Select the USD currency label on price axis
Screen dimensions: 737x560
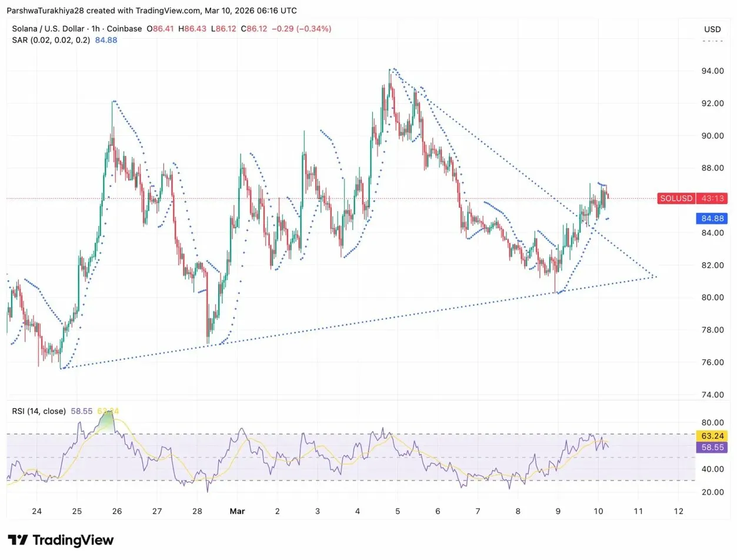coord(712,29)
